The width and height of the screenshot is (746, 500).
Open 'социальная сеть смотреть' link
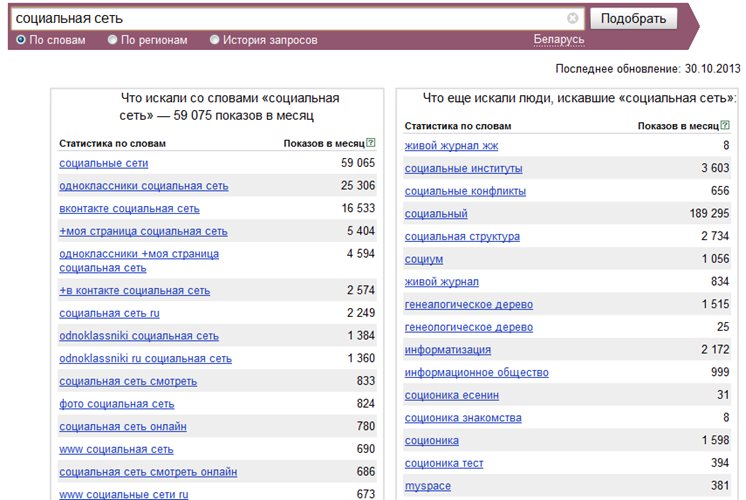(x=128, y=381)
